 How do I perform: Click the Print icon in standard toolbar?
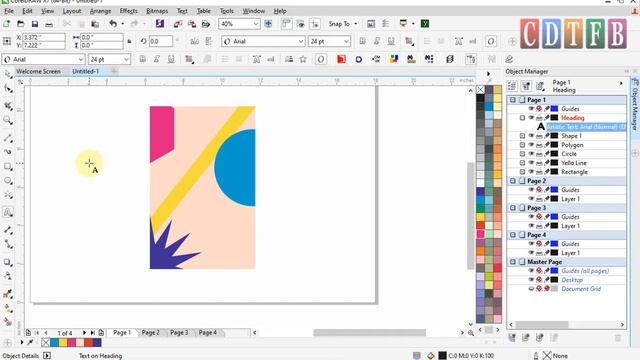point(49,24)
